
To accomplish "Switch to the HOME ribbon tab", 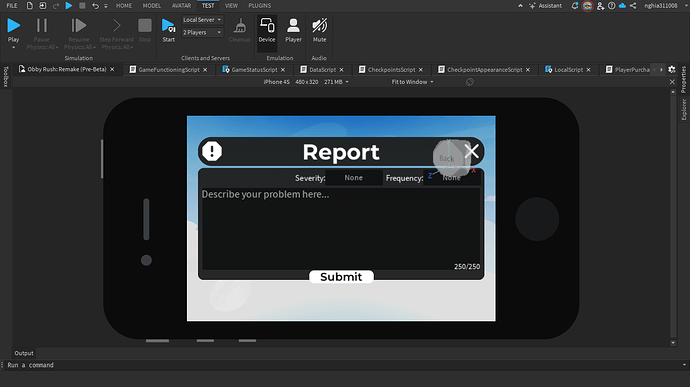I will coord(124,6).
